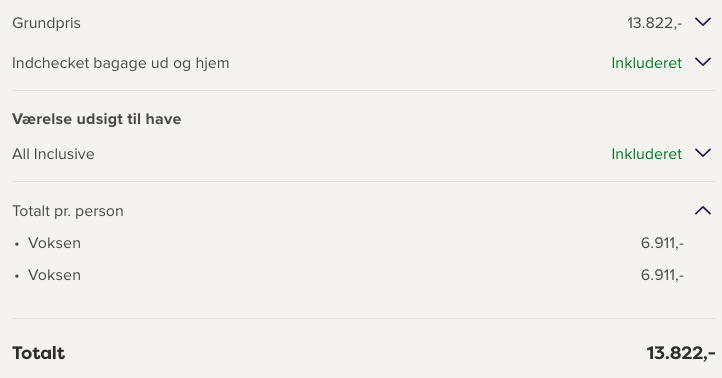
Task: Click the Grundpris label
Action: 47,23
